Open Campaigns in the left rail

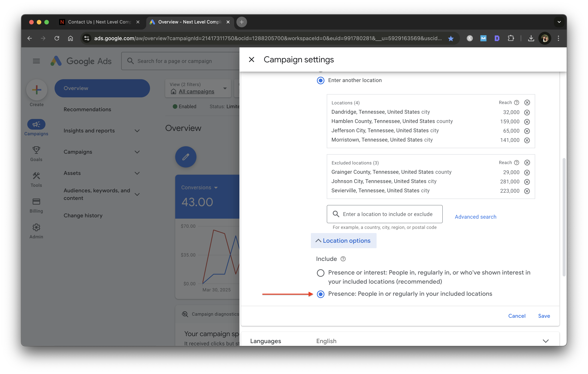[36, 127]
